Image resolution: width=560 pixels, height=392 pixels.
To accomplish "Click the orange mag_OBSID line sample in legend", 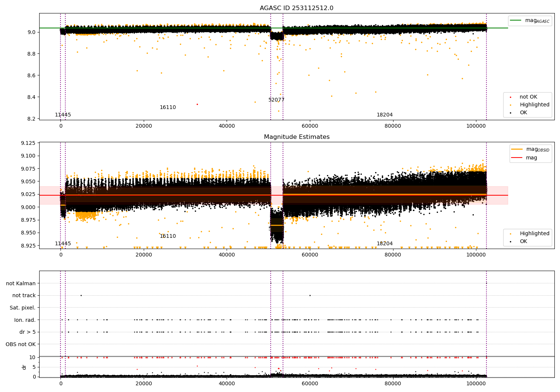I will [x=517, y=149].
